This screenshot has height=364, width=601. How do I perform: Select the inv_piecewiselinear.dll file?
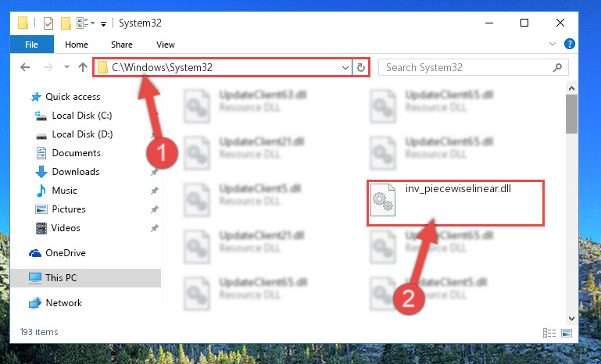pos(456,202)
